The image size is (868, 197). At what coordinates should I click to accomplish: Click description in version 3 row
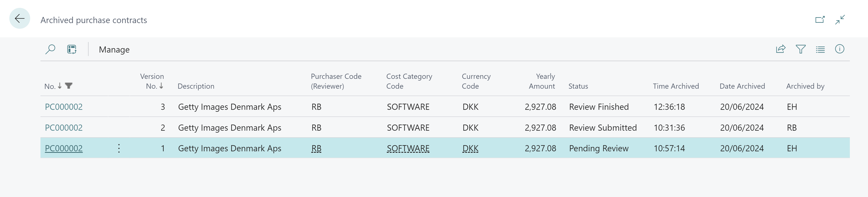pyautogui.click(x=230, y=107)
